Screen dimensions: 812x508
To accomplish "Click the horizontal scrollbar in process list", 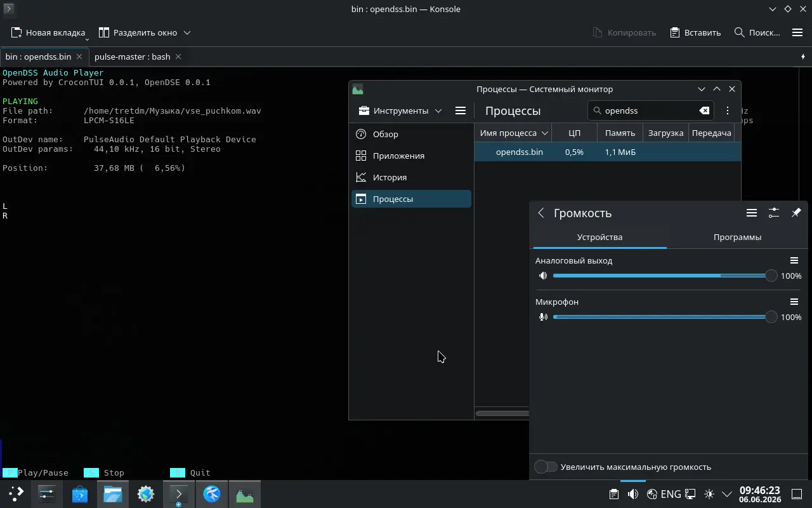I will click(502, 413).
